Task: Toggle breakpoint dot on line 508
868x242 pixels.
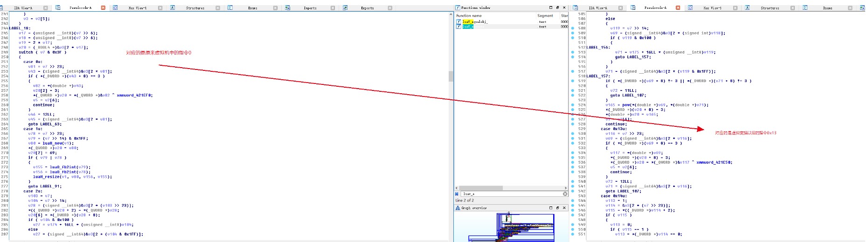Action: [573, 28]
